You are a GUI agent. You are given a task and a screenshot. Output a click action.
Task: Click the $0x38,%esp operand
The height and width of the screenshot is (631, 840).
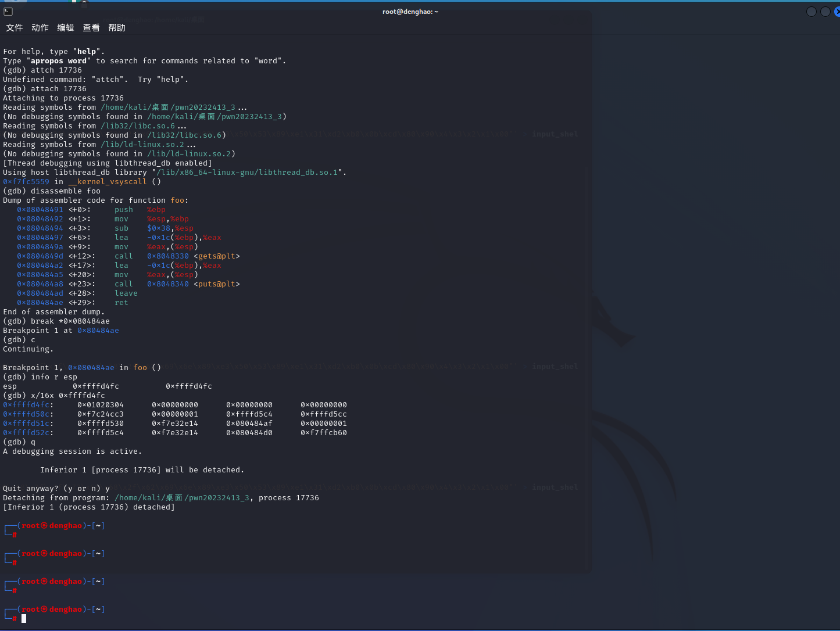170,228
